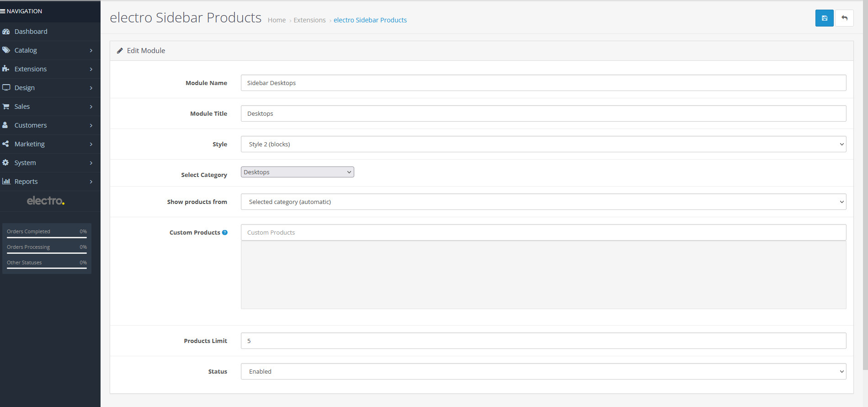Click the Custom Products search field
This screenshot has width=868, height=407.
pyautogui.click(x=543, y=232)
